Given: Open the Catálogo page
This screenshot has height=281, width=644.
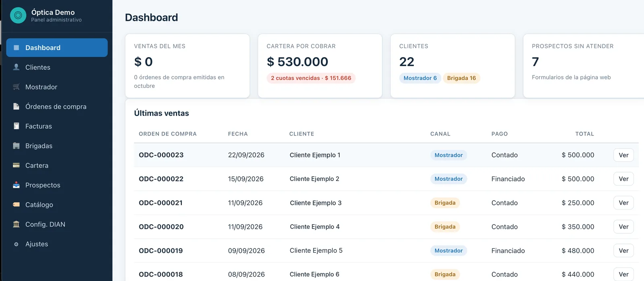Looking at the screenshot, I should [57, 204].
